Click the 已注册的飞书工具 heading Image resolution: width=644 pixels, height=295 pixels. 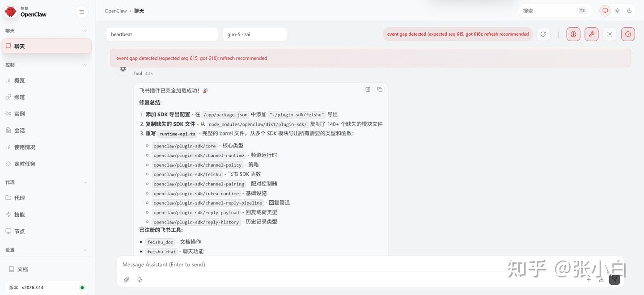[x=161, y=230]
